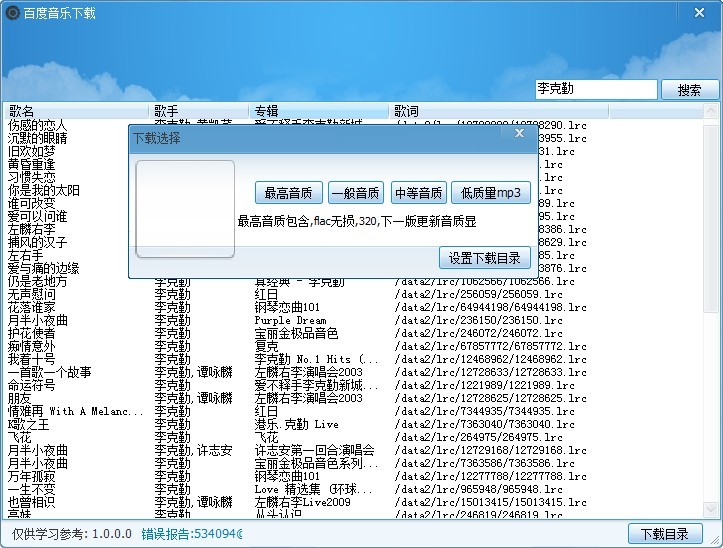Click the album 夏克

tap(267, 346)
